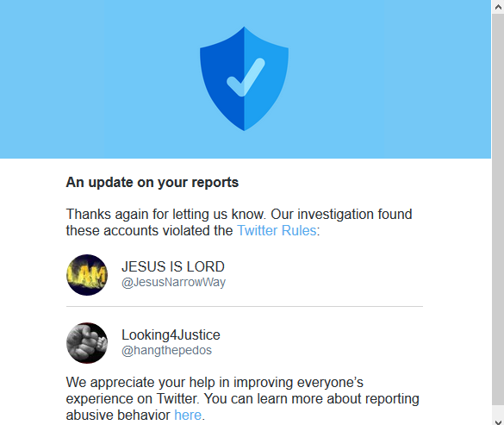Click the scrollbar up arrow

coord(498,7)
